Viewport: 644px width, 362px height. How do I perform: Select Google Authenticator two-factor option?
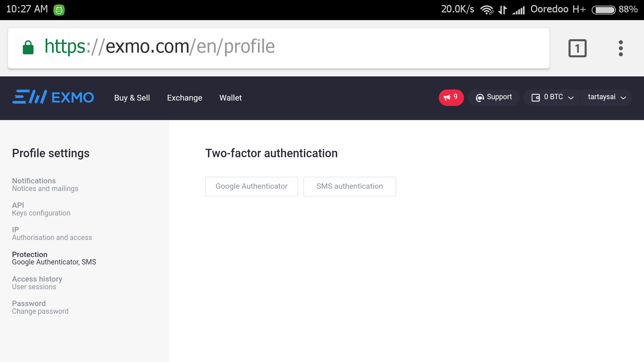click(252, 186)
